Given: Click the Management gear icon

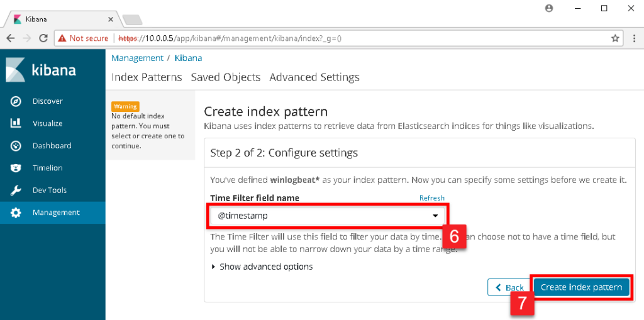Looking at the screenshot, I should point(16,212).
